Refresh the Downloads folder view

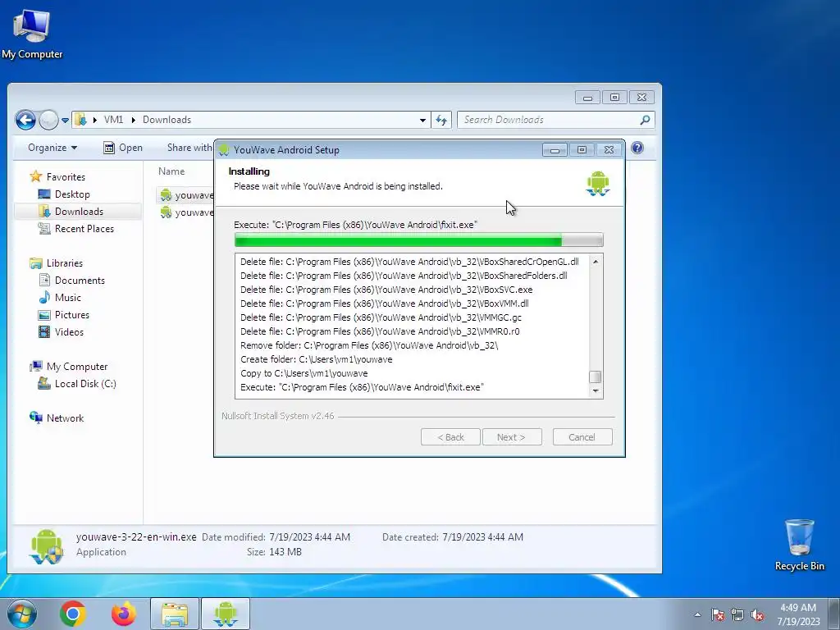point(441,120)
